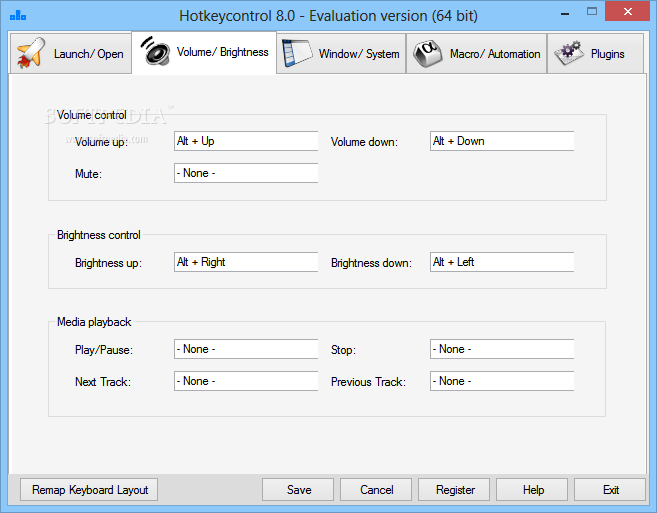Save the hotkey settings
The height and width of the screenshot is (513, 657).
[x=298, y=490]
